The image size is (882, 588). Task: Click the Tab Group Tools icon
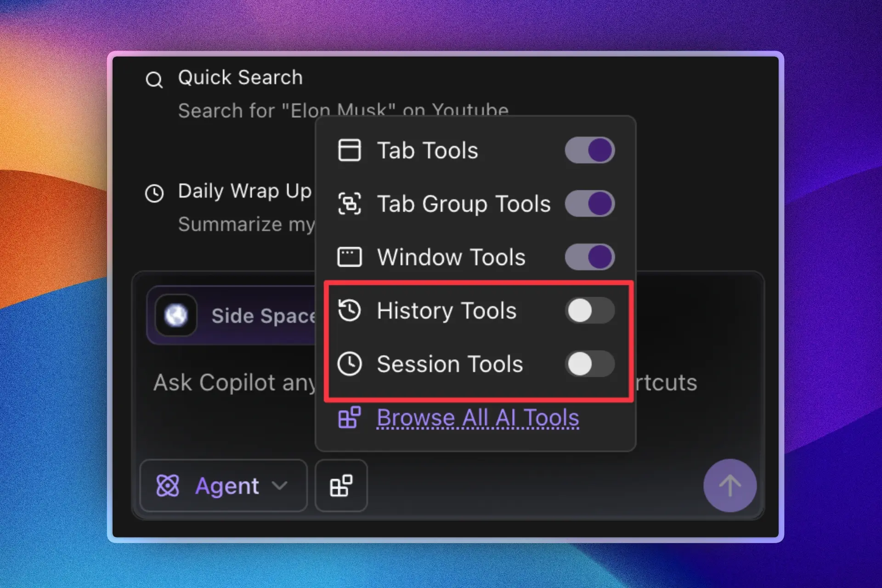click(349, 204)
